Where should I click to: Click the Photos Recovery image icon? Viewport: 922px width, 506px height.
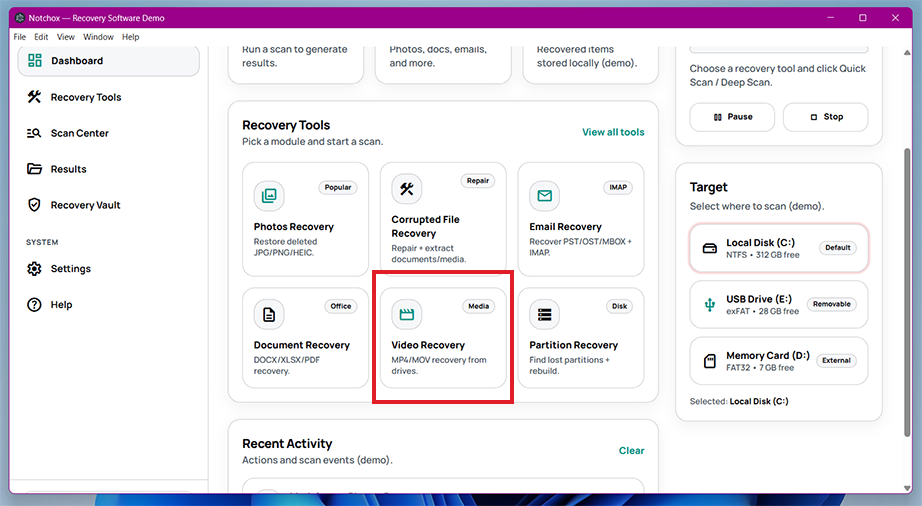(269, 196)
